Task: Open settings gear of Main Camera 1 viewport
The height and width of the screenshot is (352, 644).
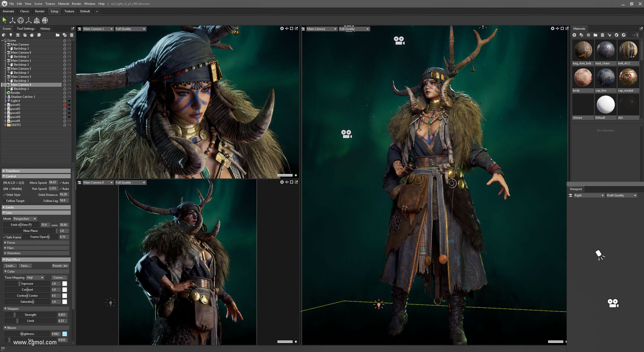Action: coord(282,28)
